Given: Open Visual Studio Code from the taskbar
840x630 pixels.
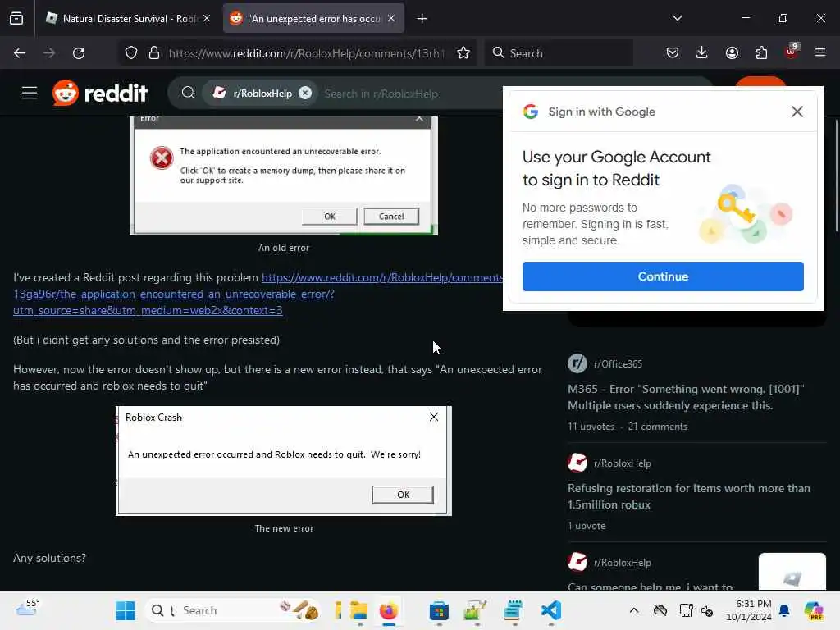Looking at the screenshot, I should point(550,610).
